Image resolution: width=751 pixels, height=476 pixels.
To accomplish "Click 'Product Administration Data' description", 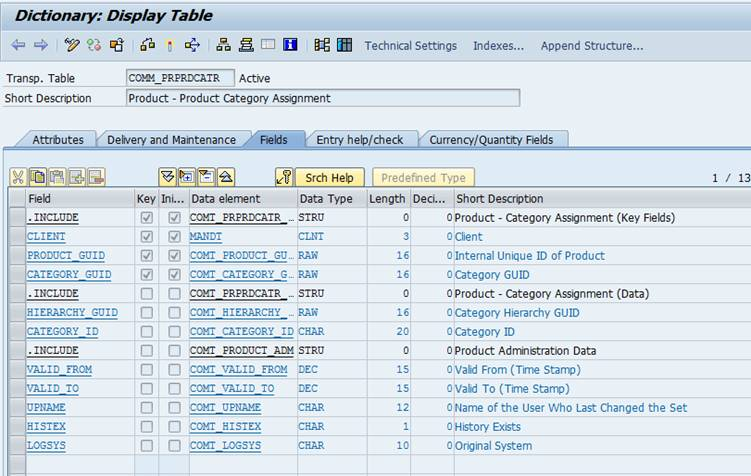I will pyautogui.click(x=525, y=351).
